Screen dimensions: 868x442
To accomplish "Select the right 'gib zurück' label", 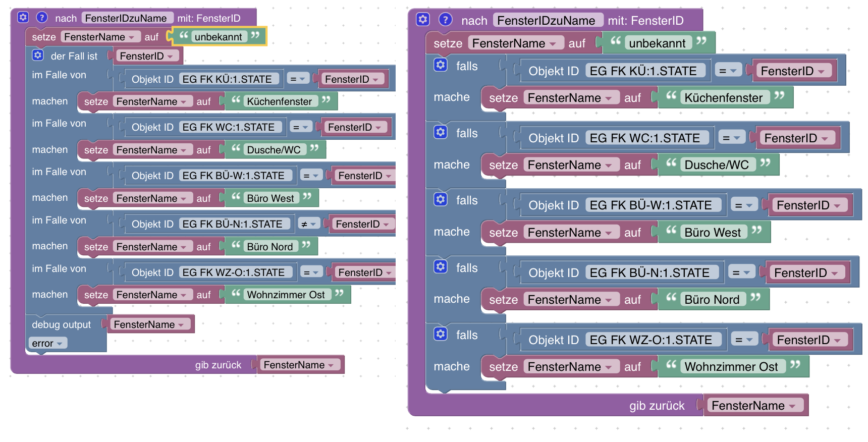I will (657, 406).
